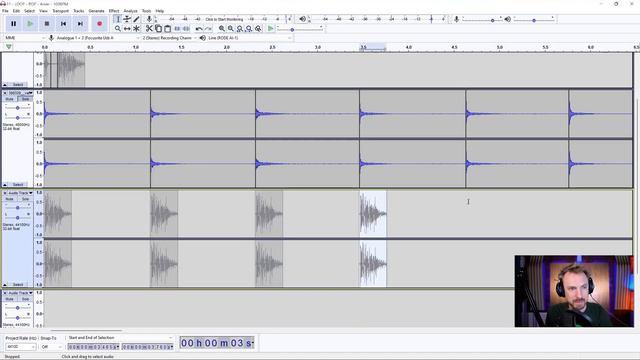Close the selected 44100Hz Audio Track
Viewport: 640px width, 360px height.
point(5,193)
